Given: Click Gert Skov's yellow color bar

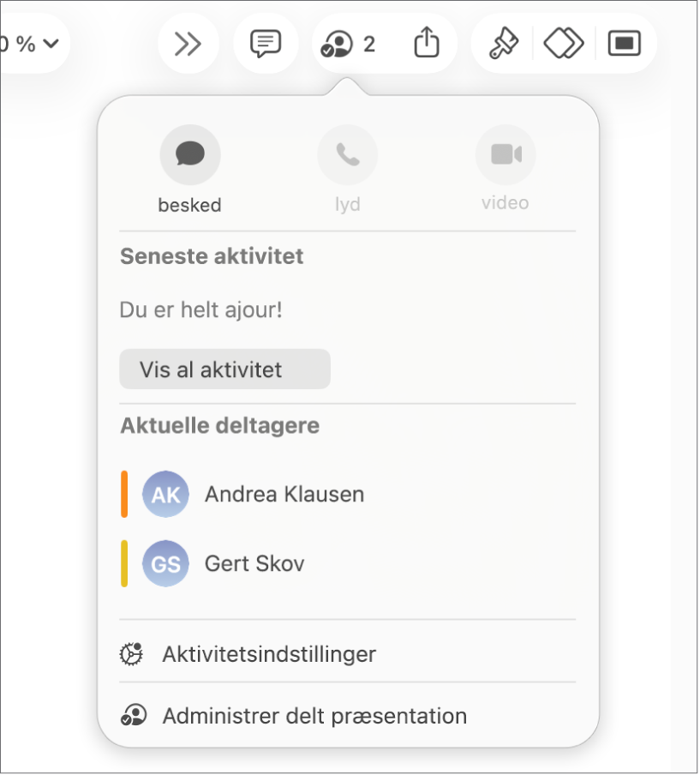Looking at the screenshot, I should (x=124, y=563).
